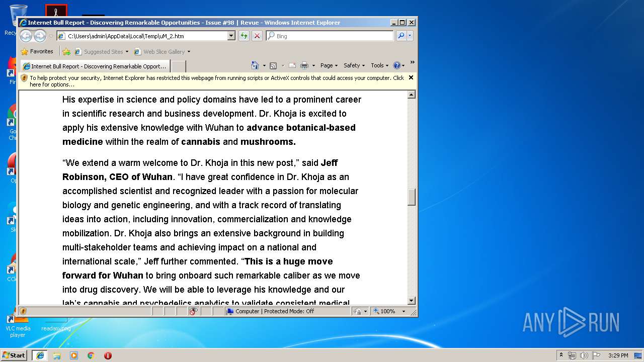This screenshot has height=362, width=644.
Task: Click the Action Center flag tray icon
Action: [596, 355]
